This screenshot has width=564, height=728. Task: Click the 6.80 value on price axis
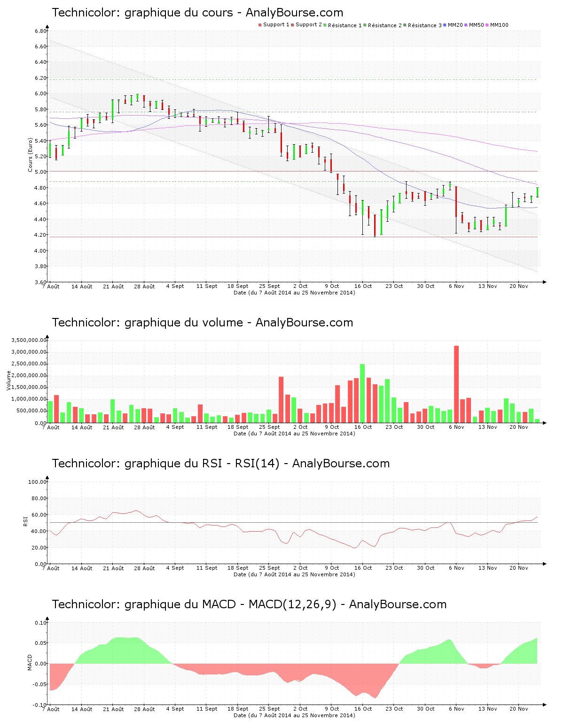(40, 31)
